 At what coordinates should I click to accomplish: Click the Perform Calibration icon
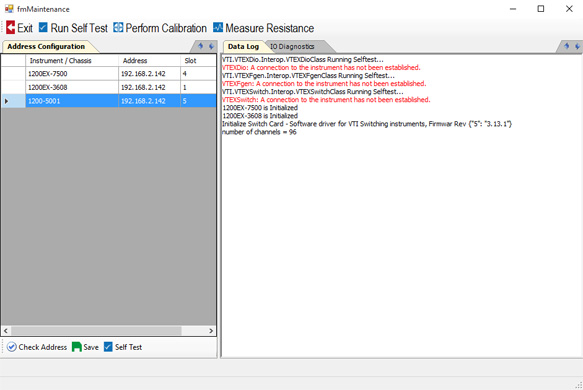pyautogui.click(x=118, y=27)
